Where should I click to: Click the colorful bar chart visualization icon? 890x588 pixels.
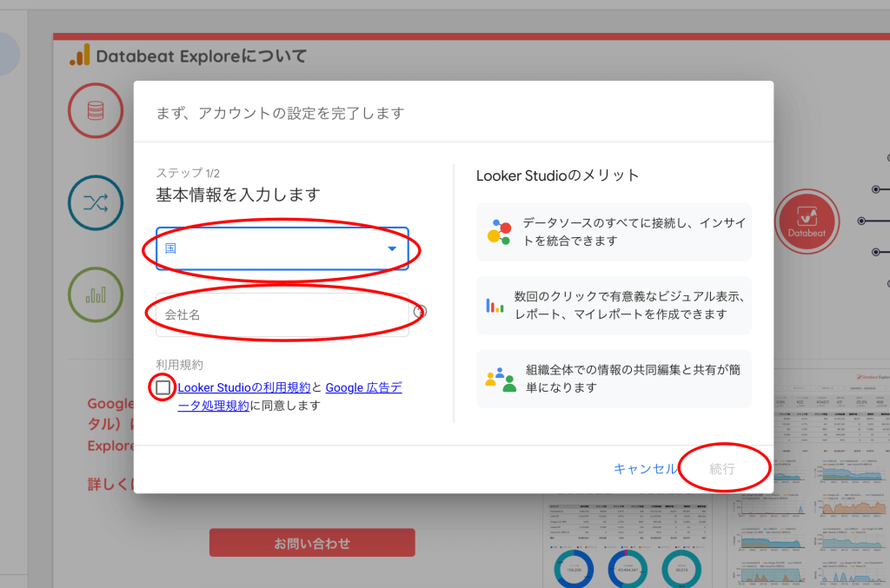pos(495,306)
